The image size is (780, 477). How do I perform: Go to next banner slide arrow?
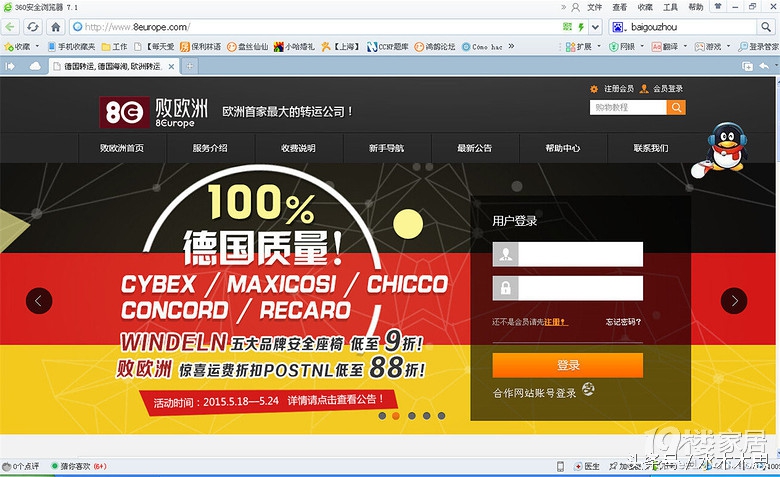[x=734, y=300]
